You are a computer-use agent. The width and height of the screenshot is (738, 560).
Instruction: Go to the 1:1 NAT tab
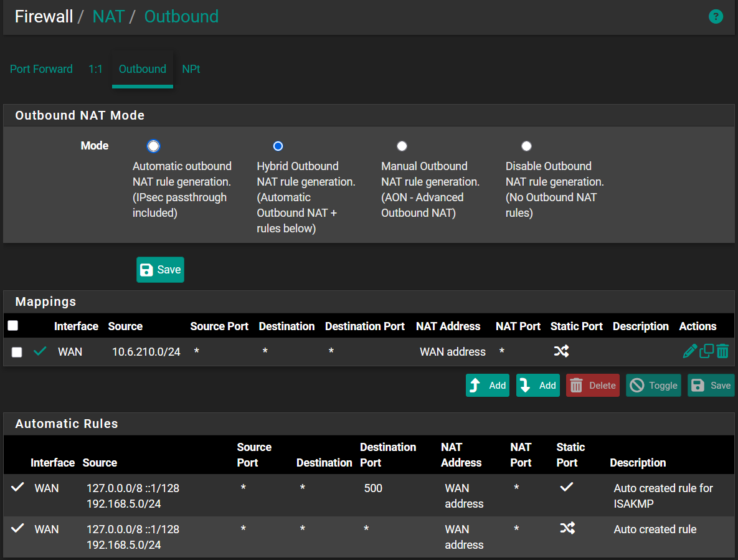[x=95, y=69]
